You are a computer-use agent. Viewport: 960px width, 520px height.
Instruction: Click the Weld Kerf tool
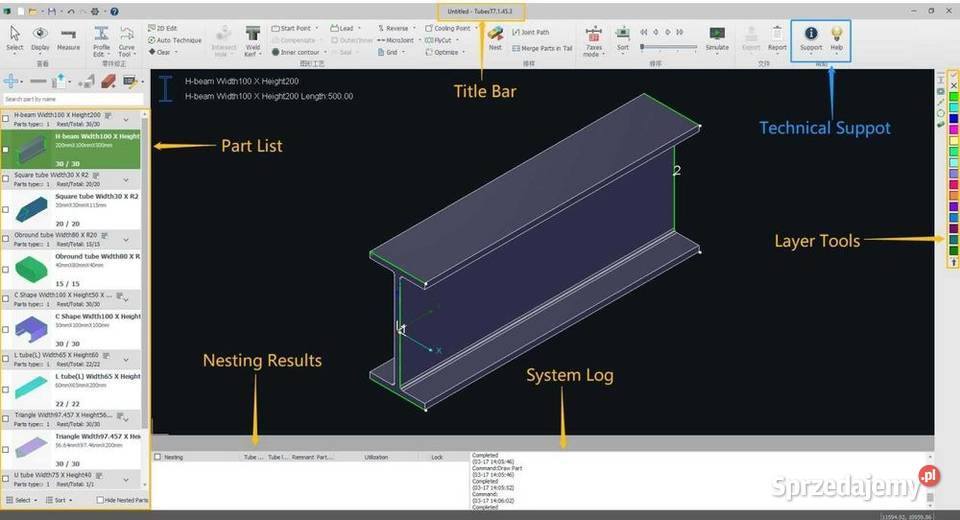(x=252, y=41)
